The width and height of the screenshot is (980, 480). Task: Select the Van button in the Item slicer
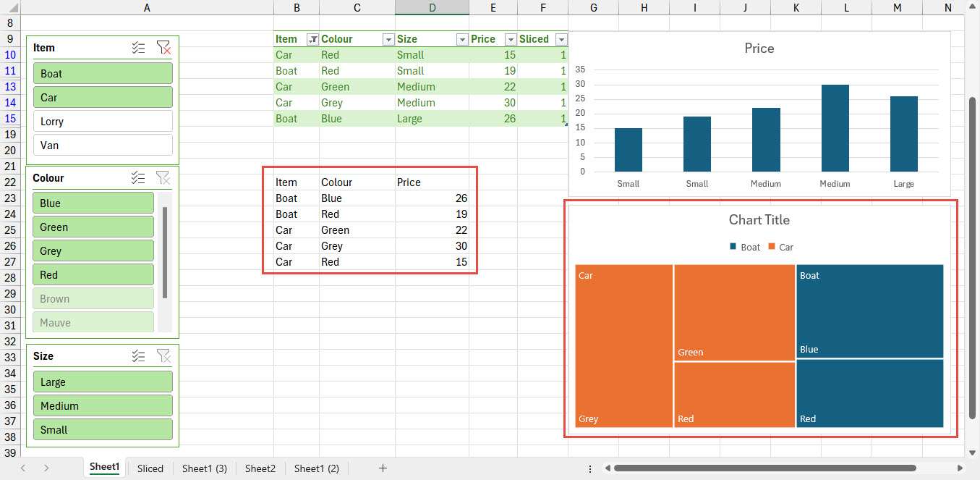[102, 145]
